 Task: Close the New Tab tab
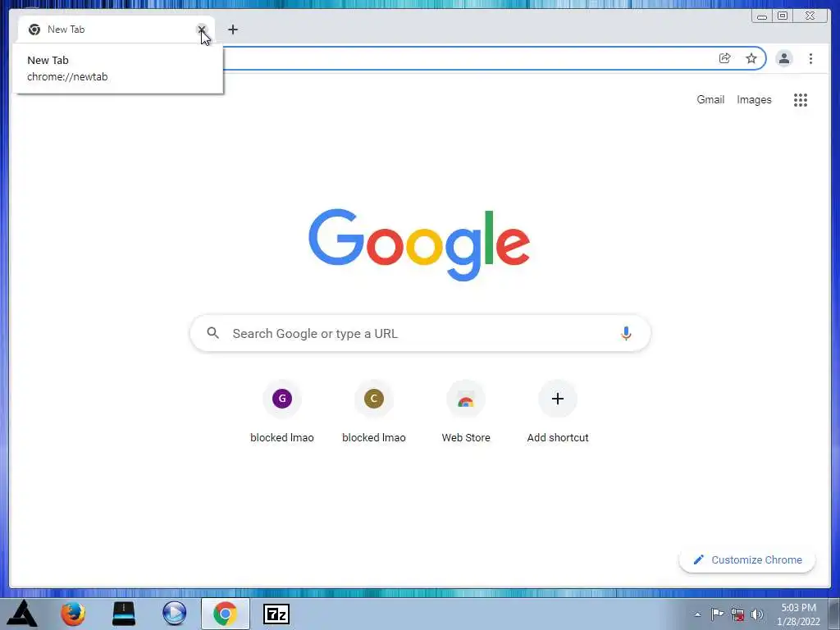[202, 30]
